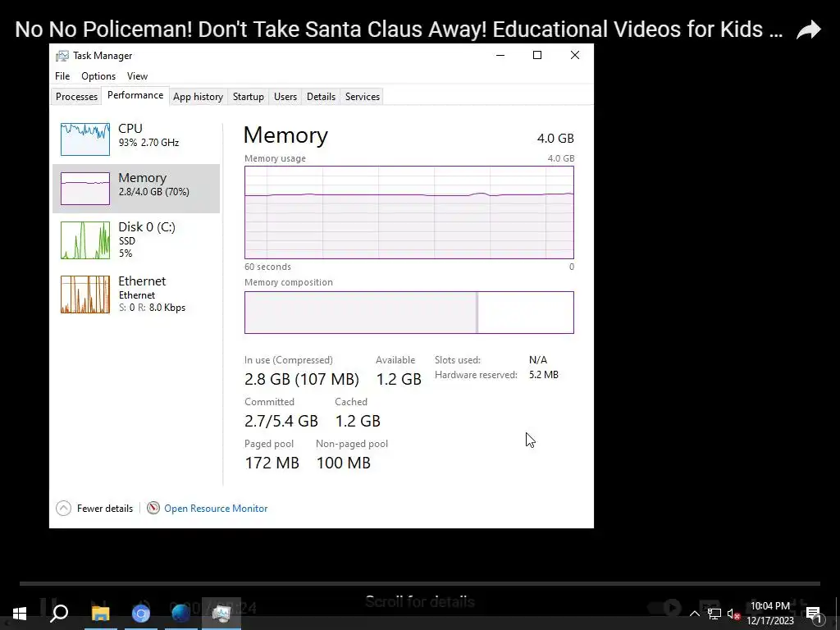Image resolution: width=840 pixels, height=630 pixels.
Task: Click the video title text
Action: pos(399,30)
